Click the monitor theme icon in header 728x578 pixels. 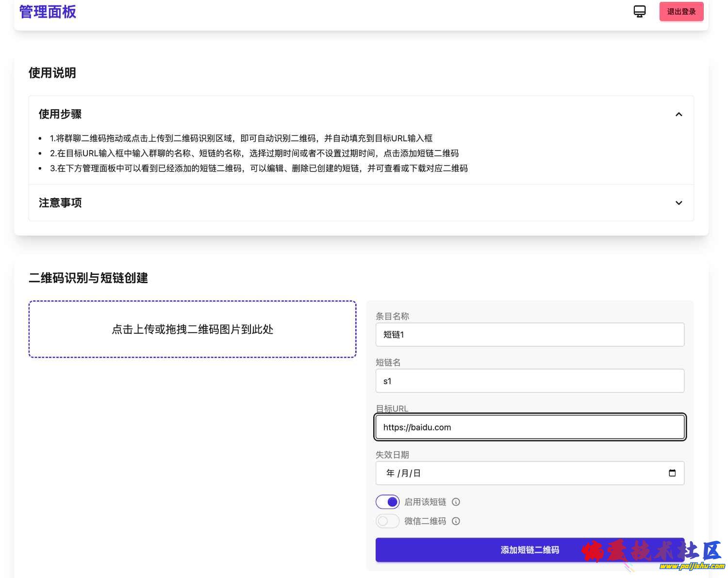[640, 12]
